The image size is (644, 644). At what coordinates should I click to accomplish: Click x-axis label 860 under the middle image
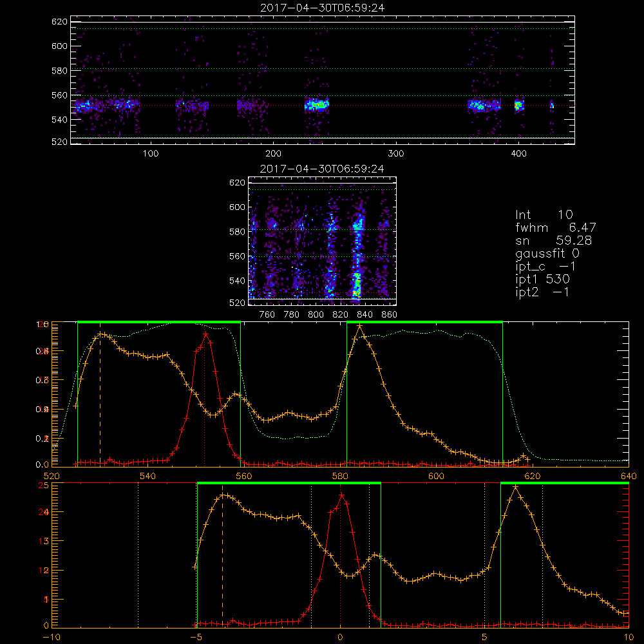[390, 315]
